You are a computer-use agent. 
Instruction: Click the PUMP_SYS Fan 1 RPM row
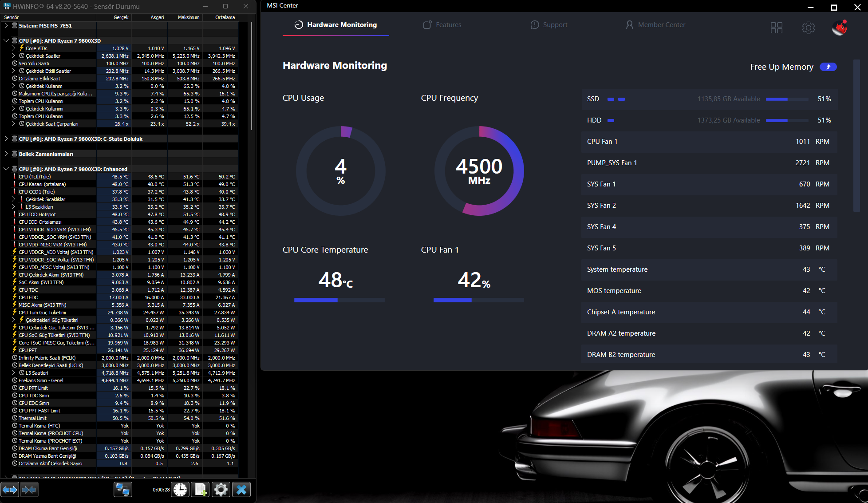tap(709, 163)
